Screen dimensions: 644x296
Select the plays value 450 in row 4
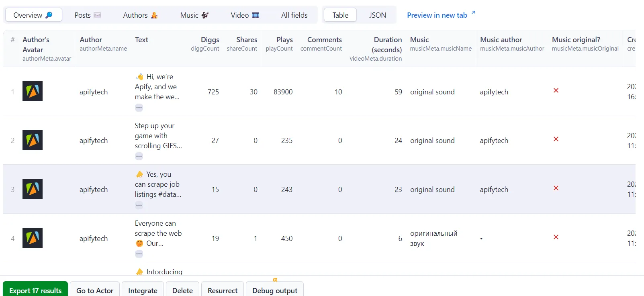[x=287, y=239]
